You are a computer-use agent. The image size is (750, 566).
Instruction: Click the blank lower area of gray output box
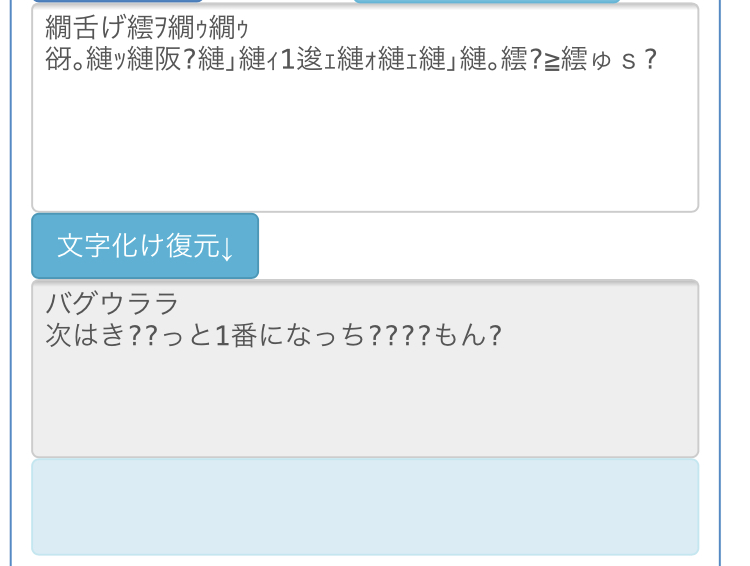[x=365, y=404]
